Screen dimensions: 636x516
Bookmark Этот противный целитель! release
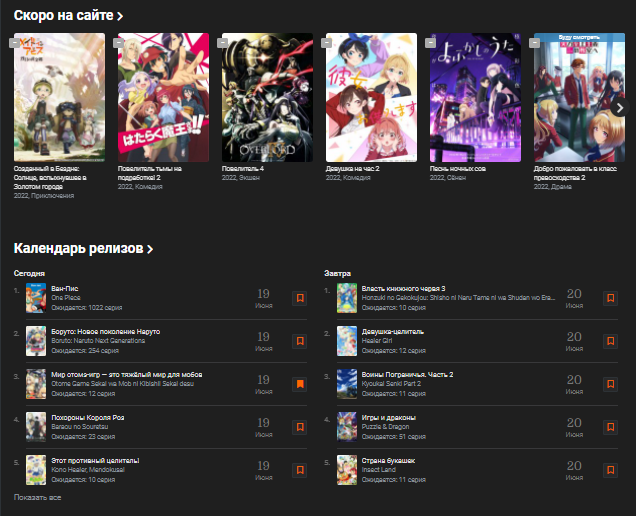[300, 470]
